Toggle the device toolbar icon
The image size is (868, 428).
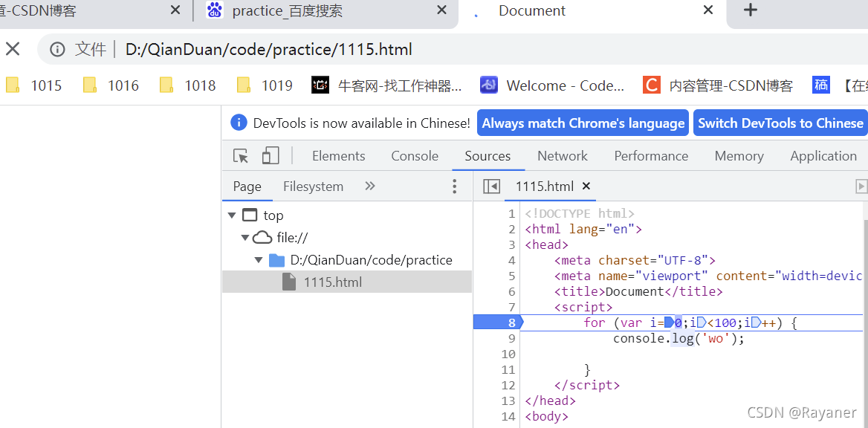click(x=271, y=156)
